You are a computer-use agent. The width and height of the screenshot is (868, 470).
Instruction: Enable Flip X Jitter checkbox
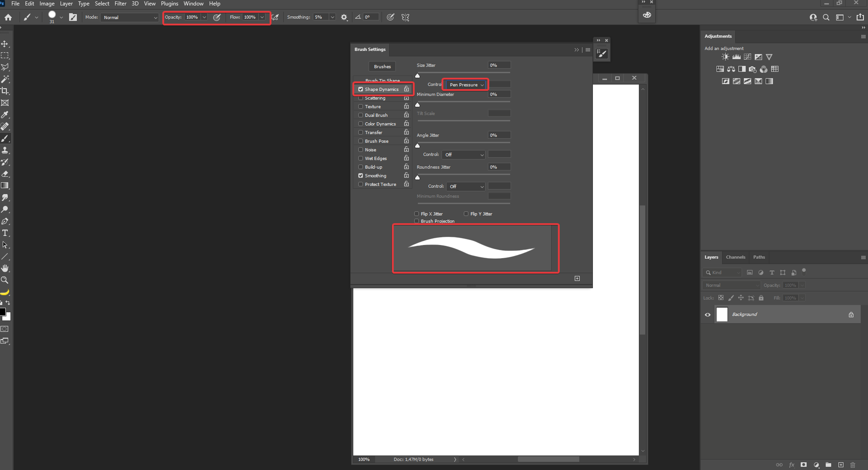coord(416,214)
